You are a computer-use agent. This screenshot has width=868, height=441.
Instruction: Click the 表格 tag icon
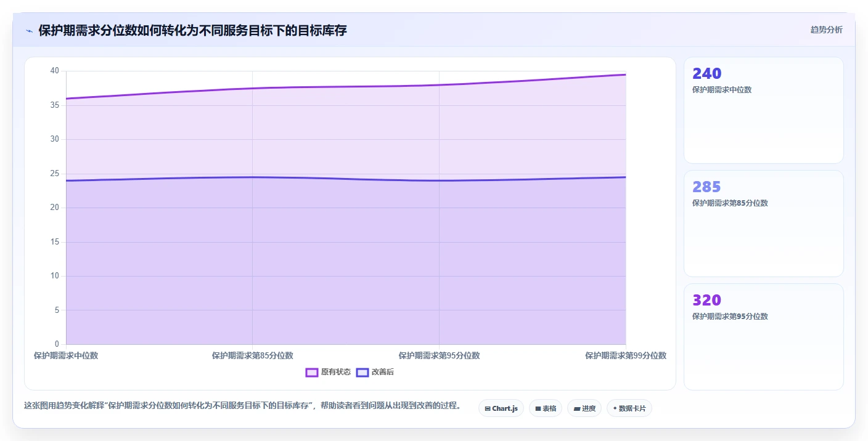538,409
